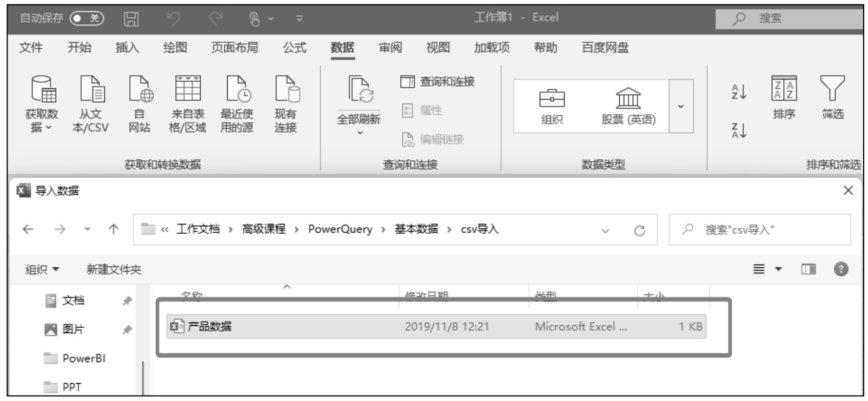
Task: Click the Up one level arrow
Action: pos(114,229)
